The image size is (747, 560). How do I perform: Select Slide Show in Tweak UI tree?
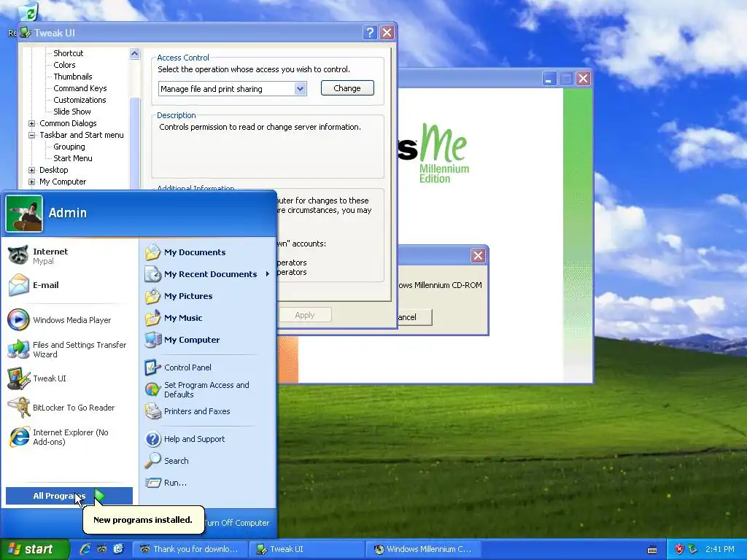click(x=72, y=112)
